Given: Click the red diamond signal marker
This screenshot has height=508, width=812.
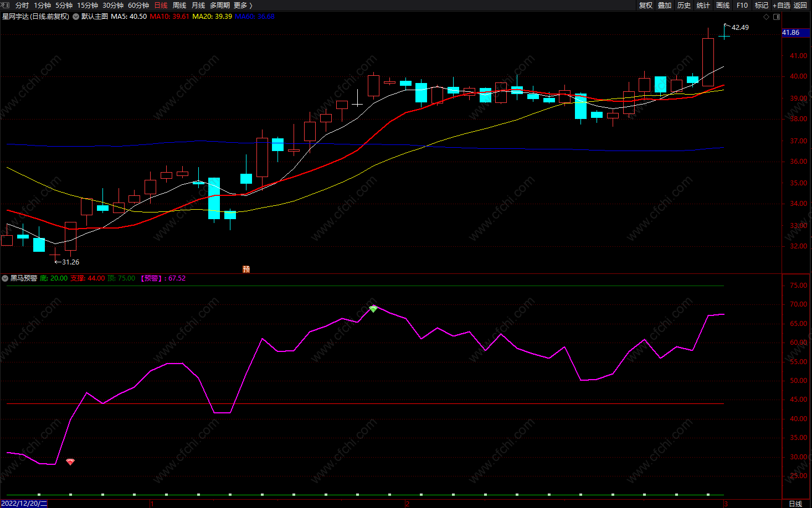Looking at the screenshot, I should click(70, 462).
